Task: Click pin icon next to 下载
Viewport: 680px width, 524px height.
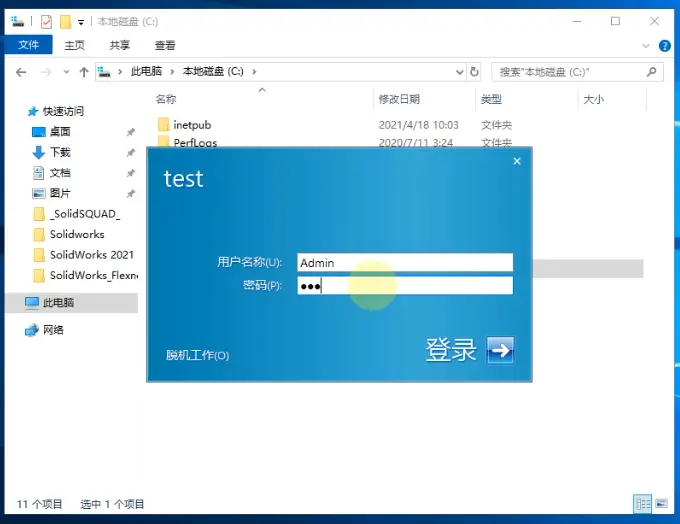Action: point(131,152)
